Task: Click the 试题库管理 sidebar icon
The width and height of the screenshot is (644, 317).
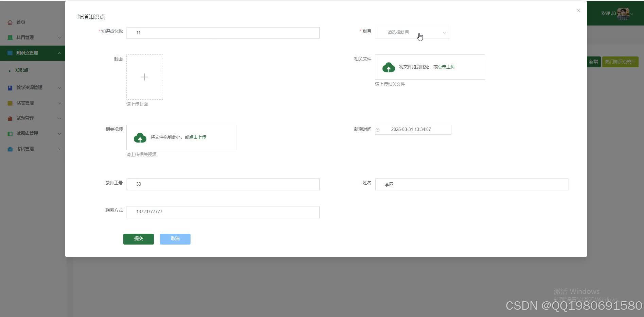Action: (10, 134)
